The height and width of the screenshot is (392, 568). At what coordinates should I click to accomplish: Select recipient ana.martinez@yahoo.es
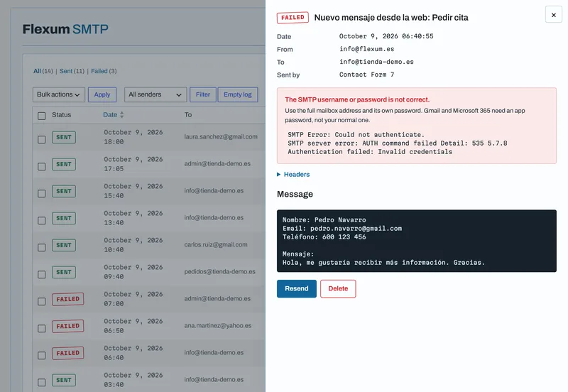[x=218, y=325]
